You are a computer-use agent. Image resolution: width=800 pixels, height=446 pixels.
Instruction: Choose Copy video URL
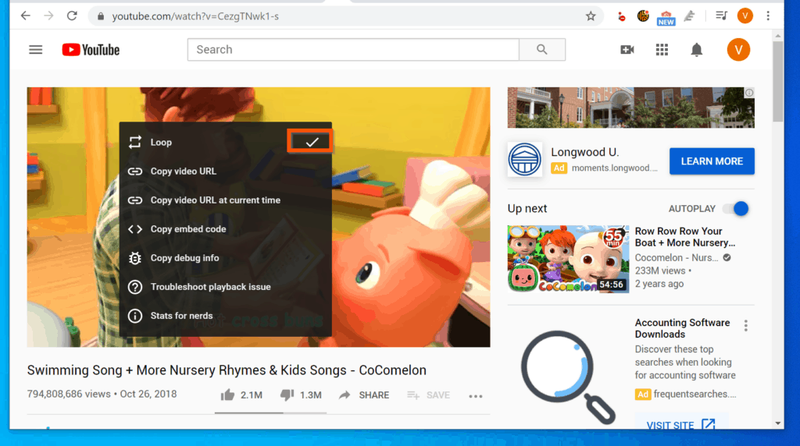(226, 171)
